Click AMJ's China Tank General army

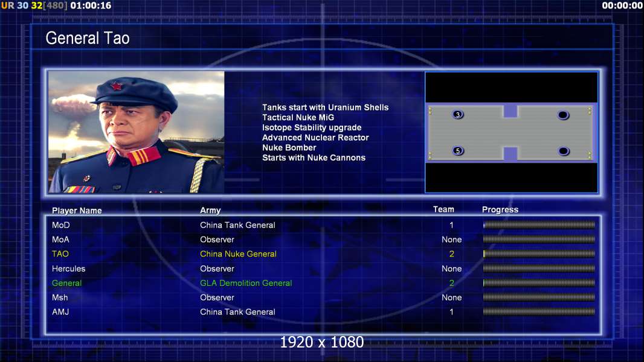coord(237,311)
